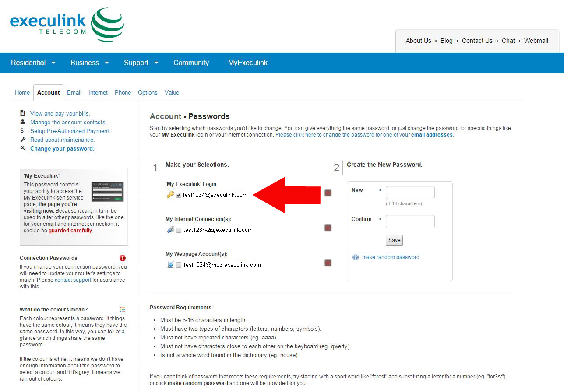The height and width of the screenshot is (392, 564).
Task: Uncheck the test1234@execulink.com login checkbox
Action: point(179,195)
